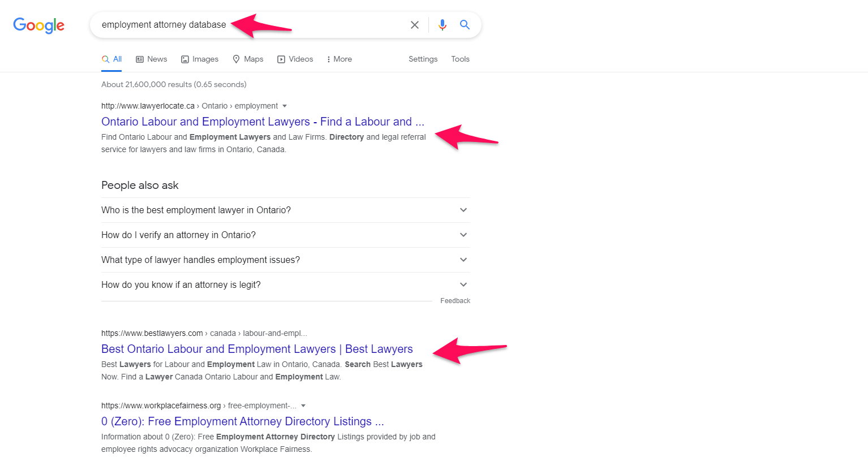Click the Feedback link
The height and width of the screenshot is (466, 868).
click(455, 300)
